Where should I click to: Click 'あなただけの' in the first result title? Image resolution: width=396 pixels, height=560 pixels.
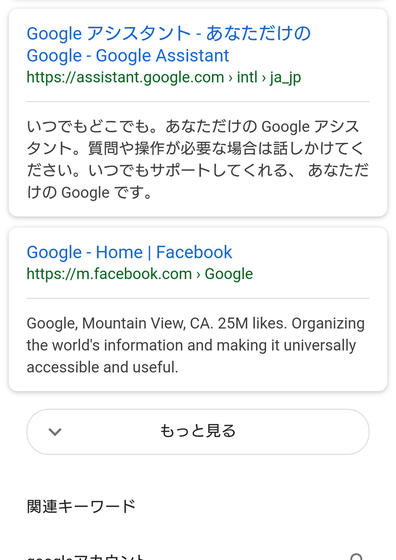259,34
